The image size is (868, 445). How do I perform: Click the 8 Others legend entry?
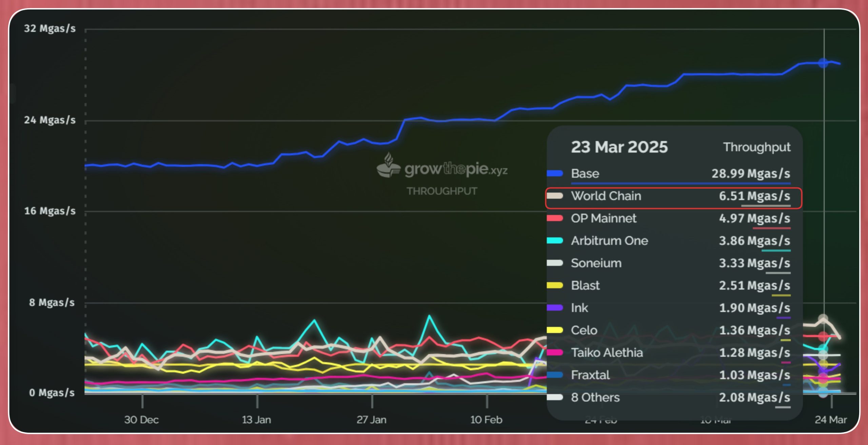(x=595, y=397)
